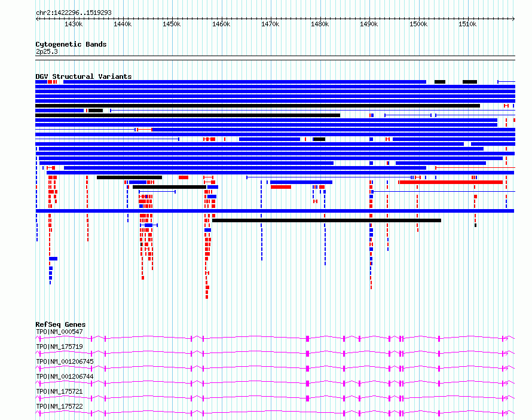The image size is (532, 420).
Task: Select the long black variant spanning 1458k–1504k
Action: 327,220
